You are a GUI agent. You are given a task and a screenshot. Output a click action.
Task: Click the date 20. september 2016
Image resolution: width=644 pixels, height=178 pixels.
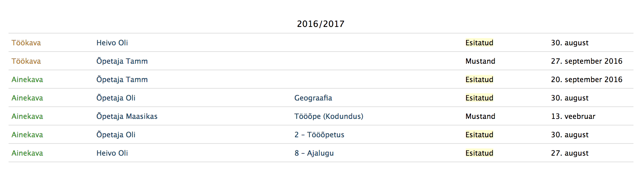(x=586, y=79)
